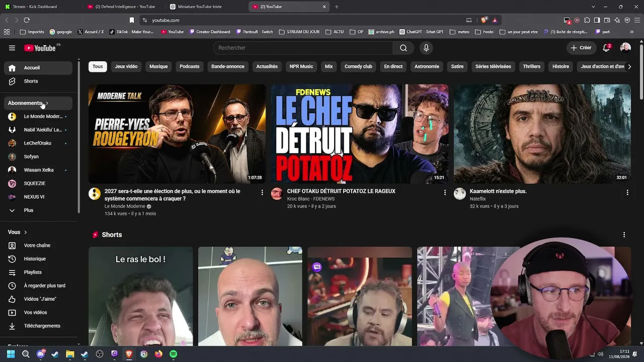
Task: Open the YouTube guide hamburger menu
Action: click(12, 48)
